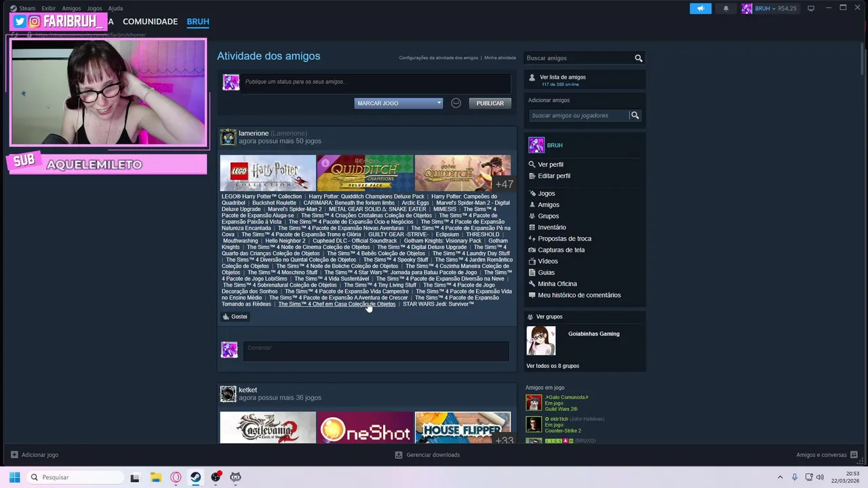Image resolution: width=868 pixels, height=488 pixels.
Task: Open the Windows Start button
Action: [x=14, y=477]
